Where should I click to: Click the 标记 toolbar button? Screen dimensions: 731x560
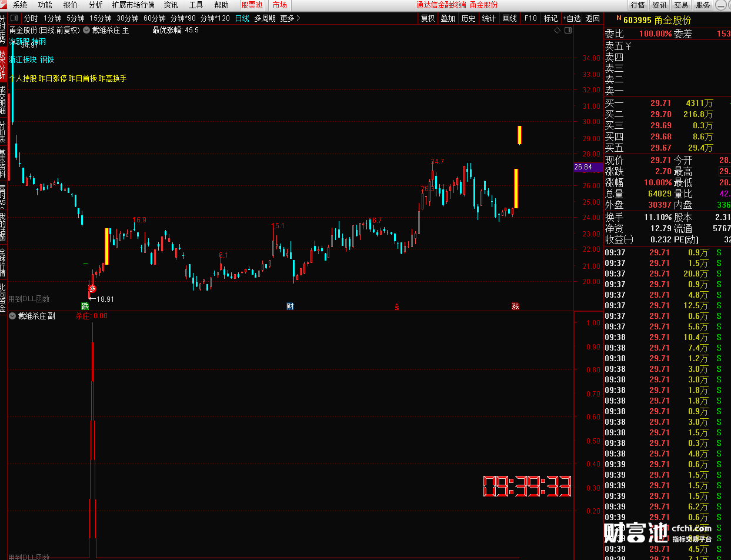(550, 18)
